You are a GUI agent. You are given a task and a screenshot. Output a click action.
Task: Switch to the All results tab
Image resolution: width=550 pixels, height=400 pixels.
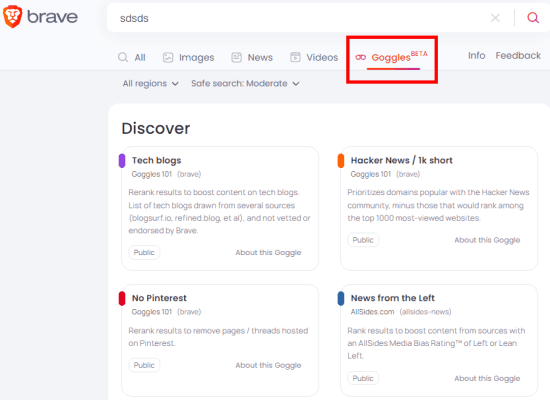tap(132, 57)
